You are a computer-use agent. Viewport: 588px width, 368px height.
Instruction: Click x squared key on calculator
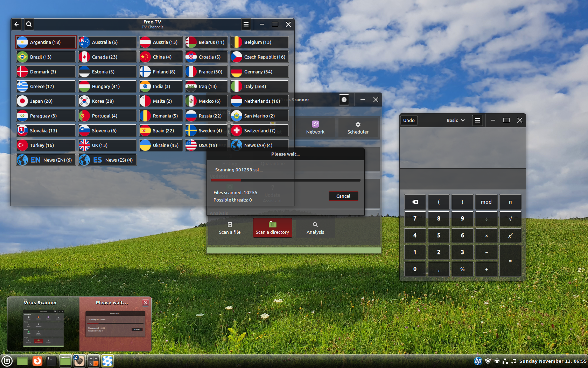click(510, 236)
